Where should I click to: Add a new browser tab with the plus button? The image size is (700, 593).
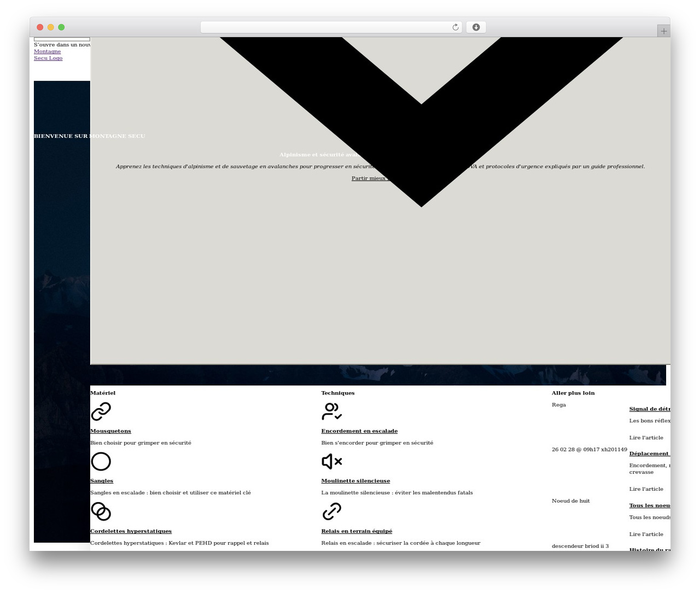664,31
